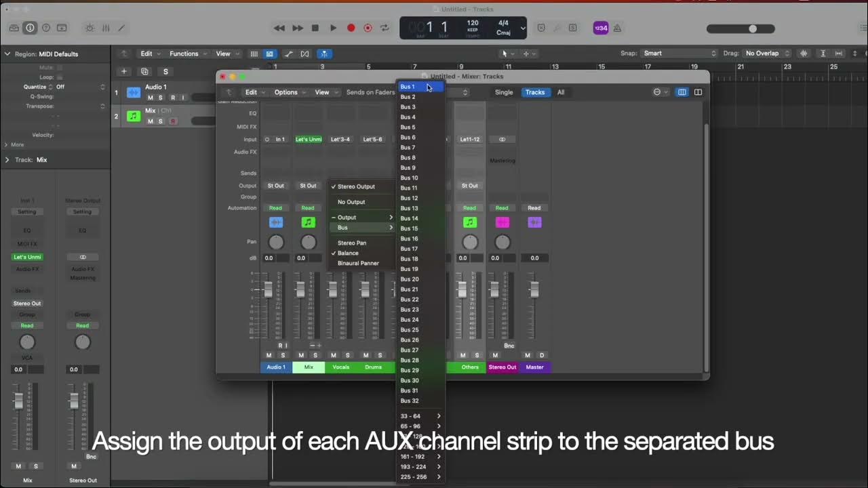Click the Quick Help question mark icon
Image resolution: width=868 pixels, height=488 pixels.
46,28
